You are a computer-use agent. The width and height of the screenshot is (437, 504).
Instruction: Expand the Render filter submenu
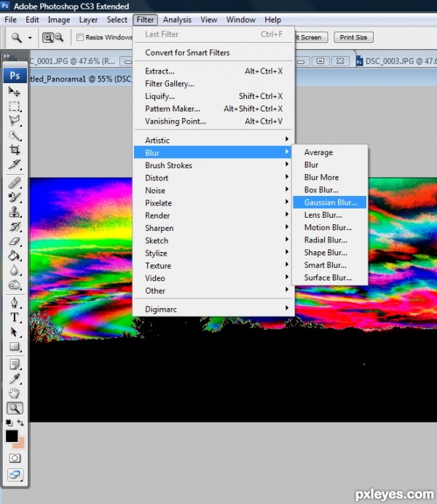[x=213, y=216]
